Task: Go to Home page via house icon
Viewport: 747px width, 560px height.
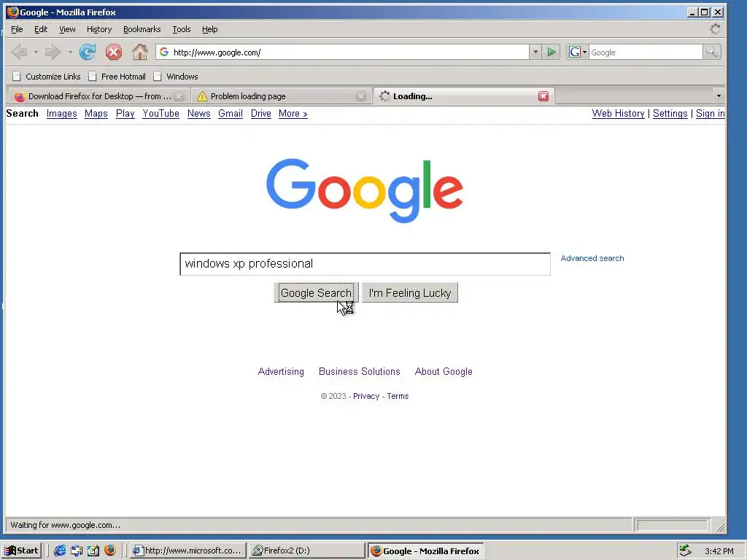Action: (x=139, y=52)
